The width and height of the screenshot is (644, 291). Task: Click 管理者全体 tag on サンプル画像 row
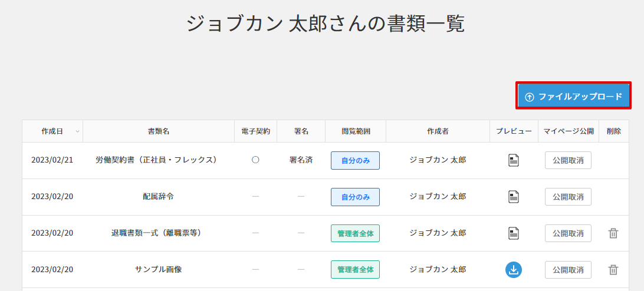(x=355, y=270)
